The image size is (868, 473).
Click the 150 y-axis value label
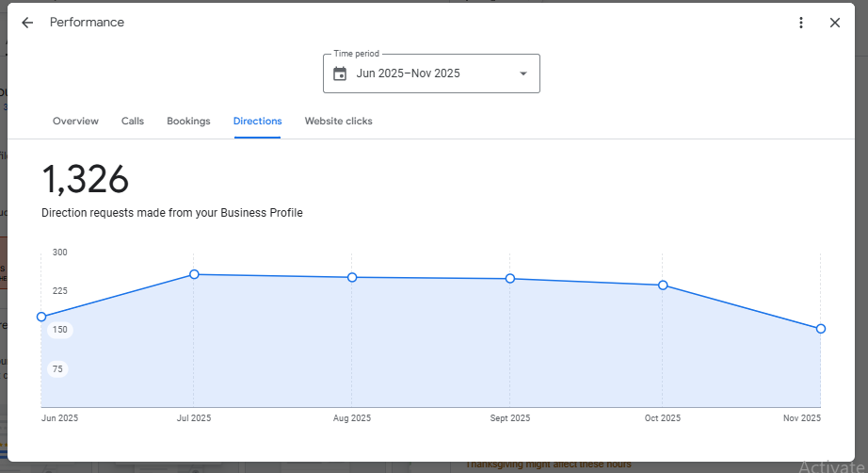pos(59,330)
